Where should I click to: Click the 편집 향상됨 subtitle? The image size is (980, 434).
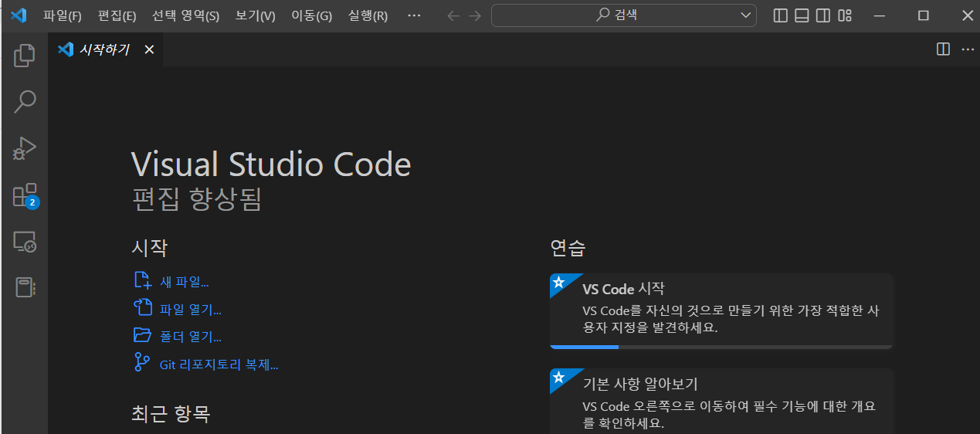[x=197, y=199]
